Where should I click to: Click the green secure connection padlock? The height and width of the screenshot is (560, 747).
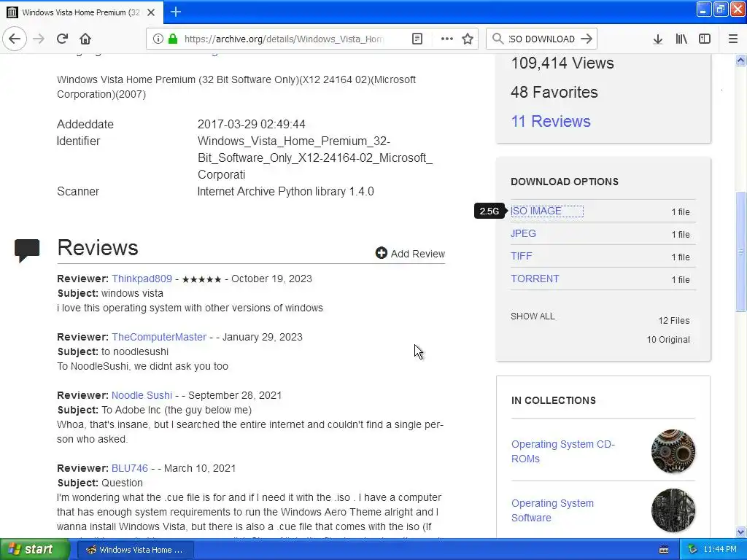coord(173,39)
